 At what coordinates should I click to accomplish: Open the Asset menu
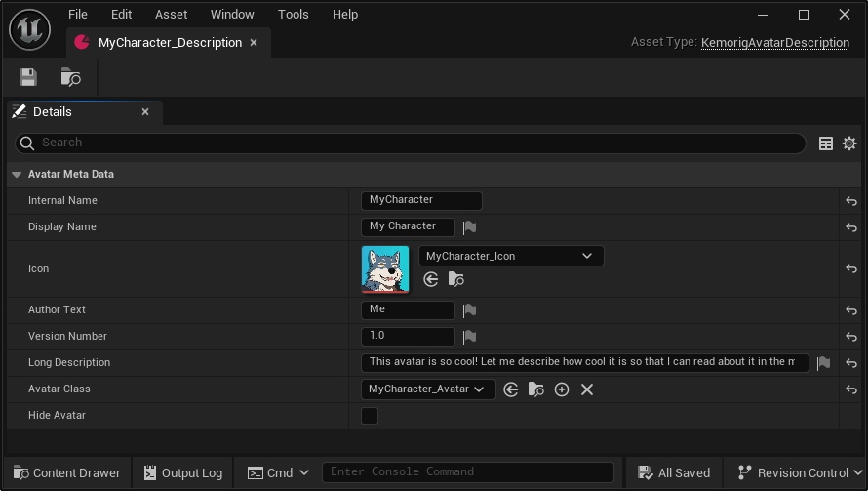pos(172,15)
